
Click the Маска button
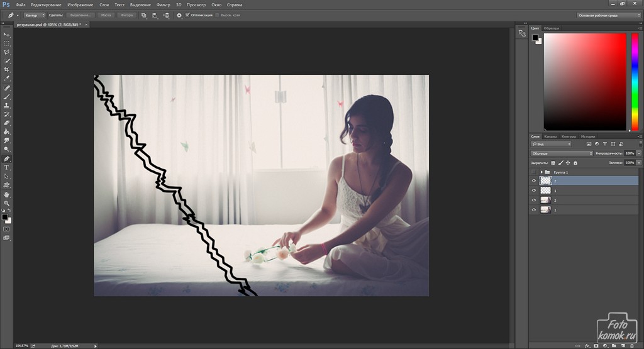[x=106, y=14]
